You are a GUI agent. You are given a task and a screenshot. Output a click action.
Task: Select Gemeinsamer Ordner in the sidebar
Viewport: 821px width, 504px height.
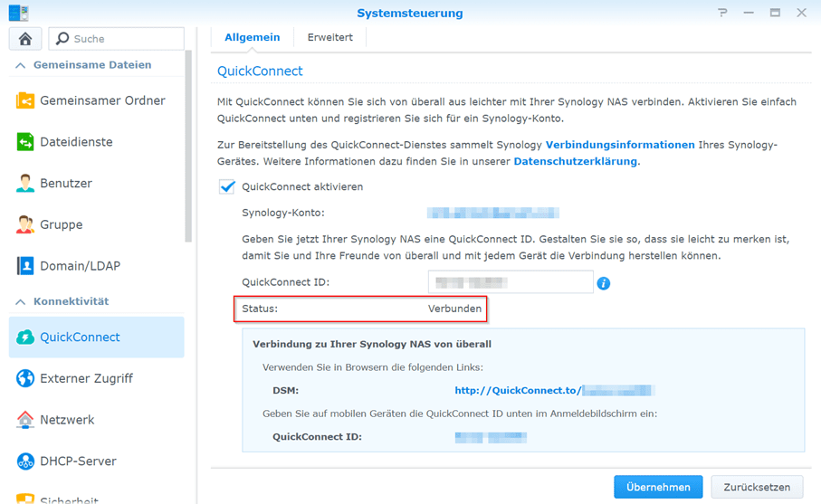click(x=96, y=100)
